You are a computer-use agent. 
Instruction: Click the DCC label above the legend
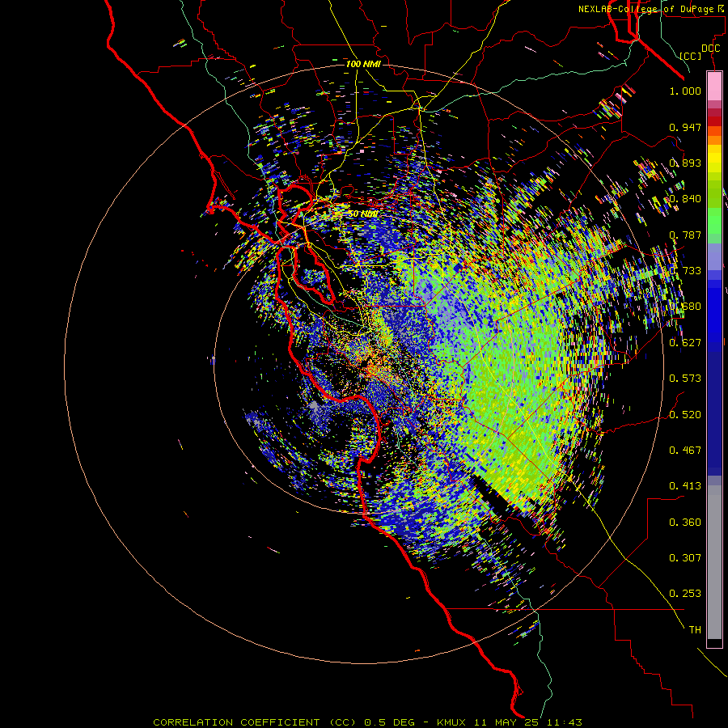[710, 49]
